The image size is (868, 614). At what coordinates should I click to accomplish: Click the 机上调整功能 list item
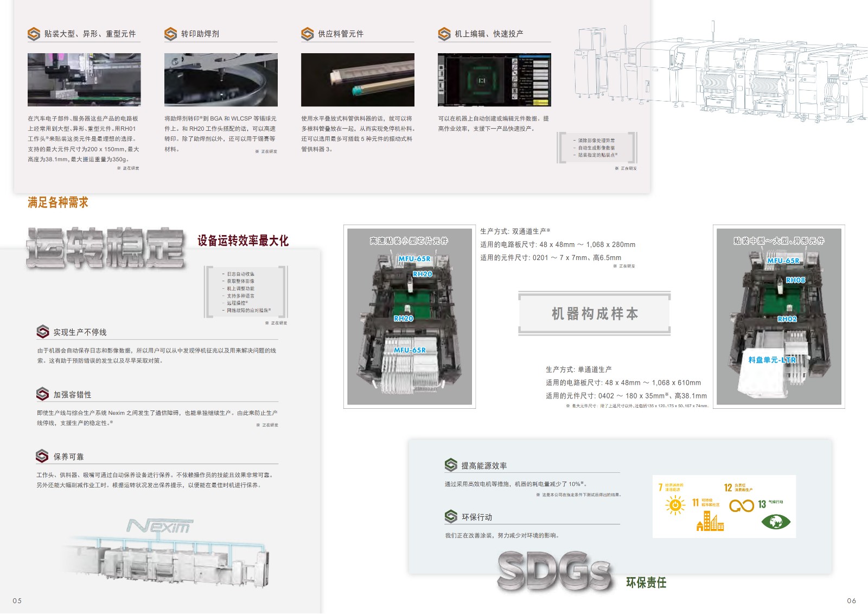coord(240,289)
